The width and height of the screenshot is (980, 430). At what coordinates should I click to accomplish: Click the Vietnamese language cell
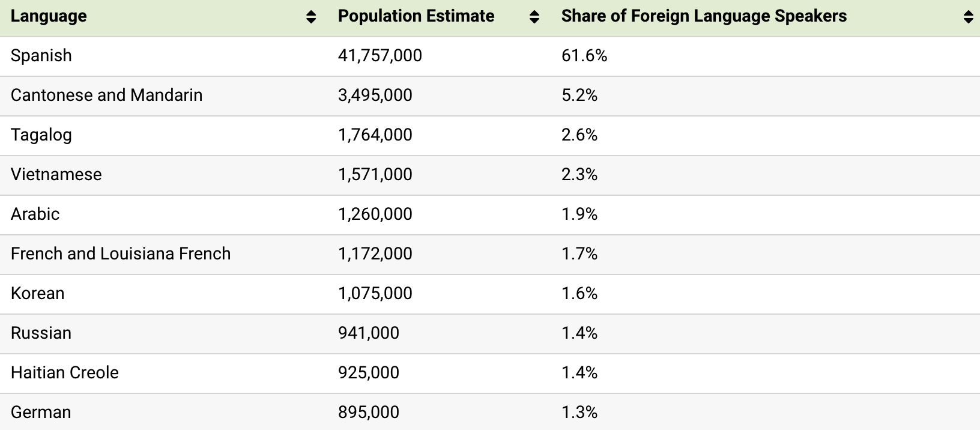tap(56, 175)
